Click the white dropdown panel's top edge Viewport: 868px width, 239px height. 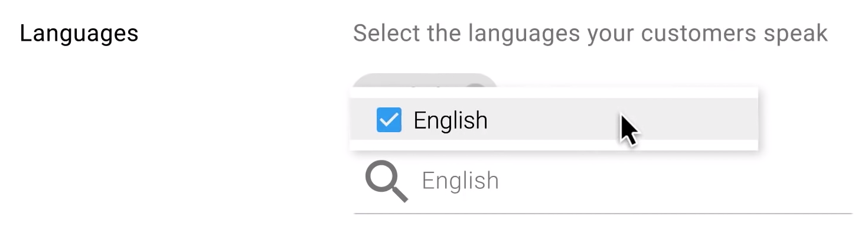pos(553,93)
